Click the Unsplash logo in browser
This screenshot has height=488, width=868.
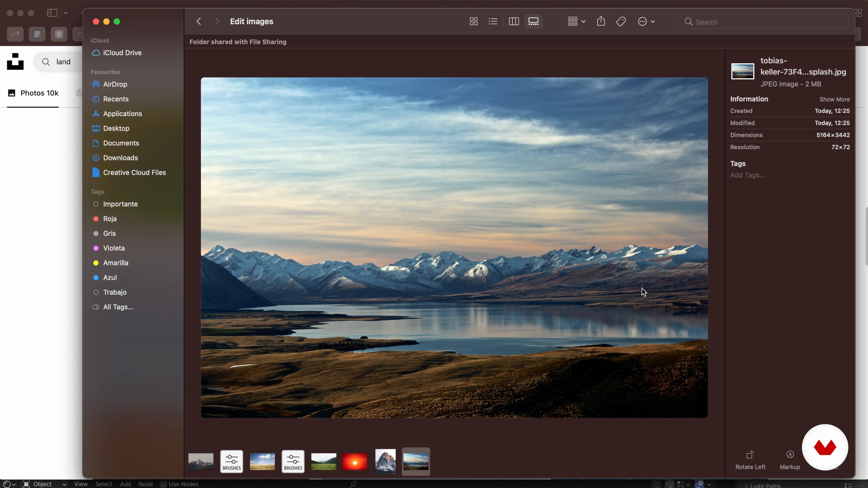click(x=15, y=61)
